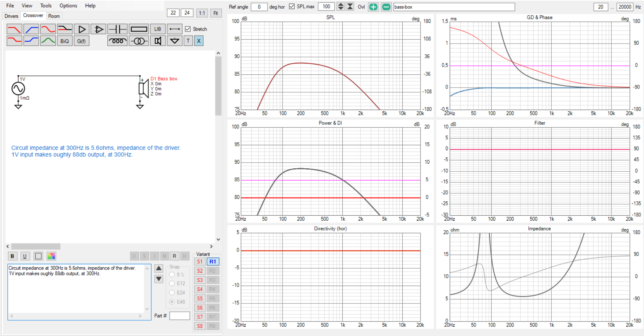Click the highlighted X tool button

click(x=199, y=41)
